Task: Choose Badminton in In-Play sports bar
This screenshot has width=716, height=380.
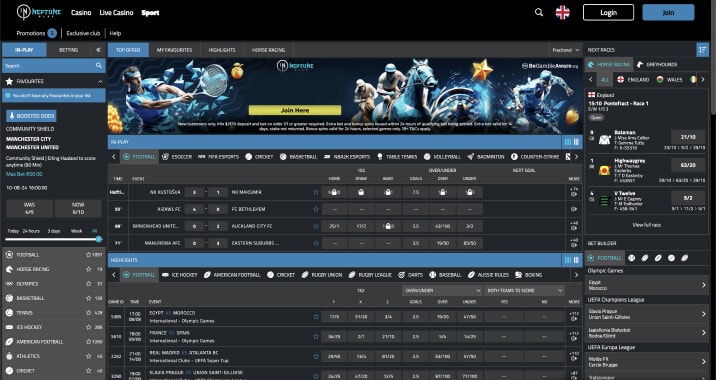Action: [486, 157]
